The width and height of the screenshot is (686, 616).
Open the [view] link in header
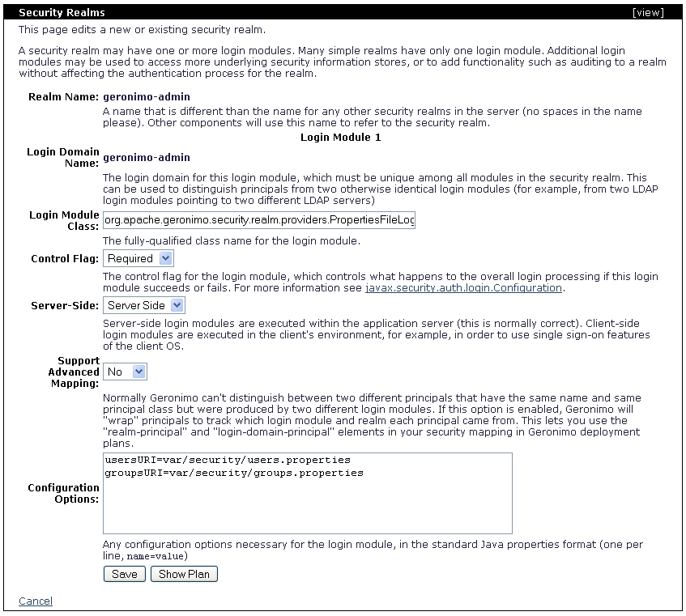pos(648,12)
